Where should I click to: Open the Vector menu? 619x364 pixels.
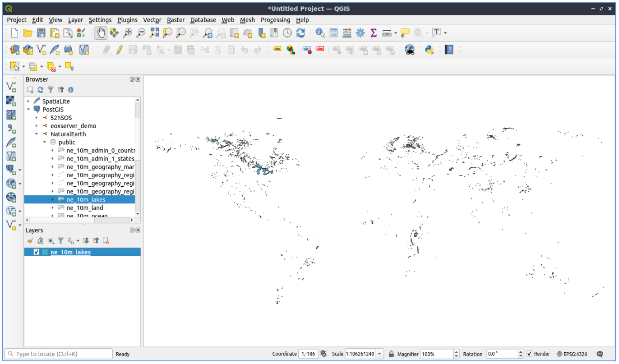tap(152, 20)
